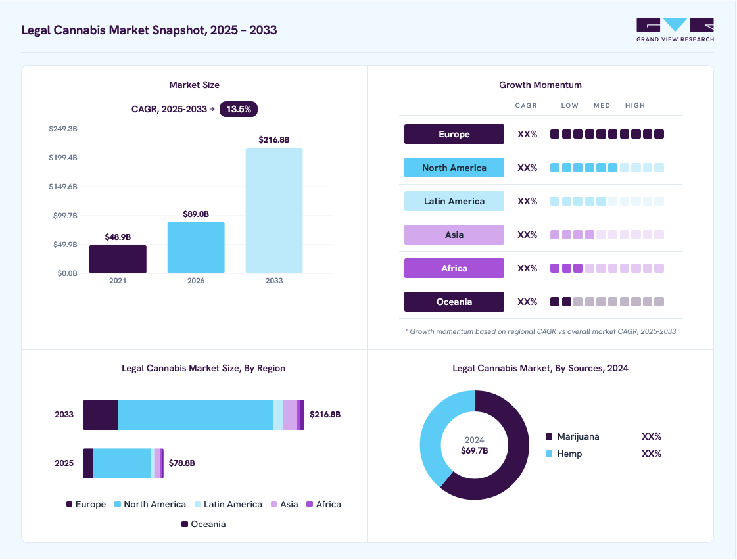Screen dimensions: 737x560
Task: Click the $199.4B y-axis label
Action: click(63, 157)
